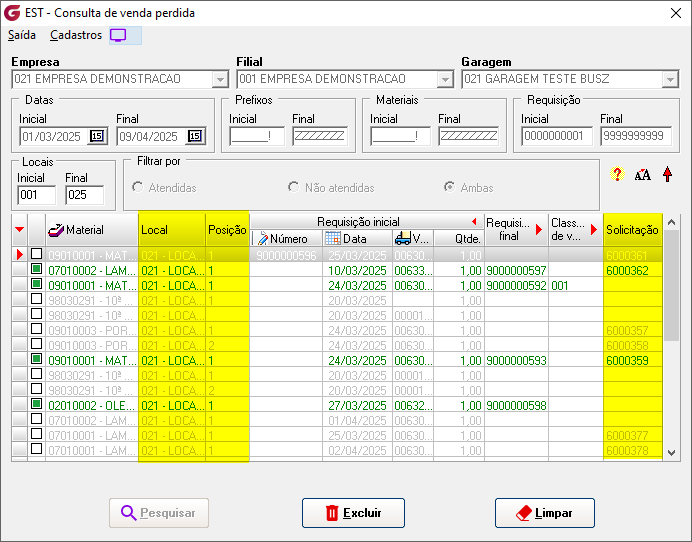The height and width of the screenshot is (542, 692).
Task: Open the Empresa dropdown
Action: 219,79
